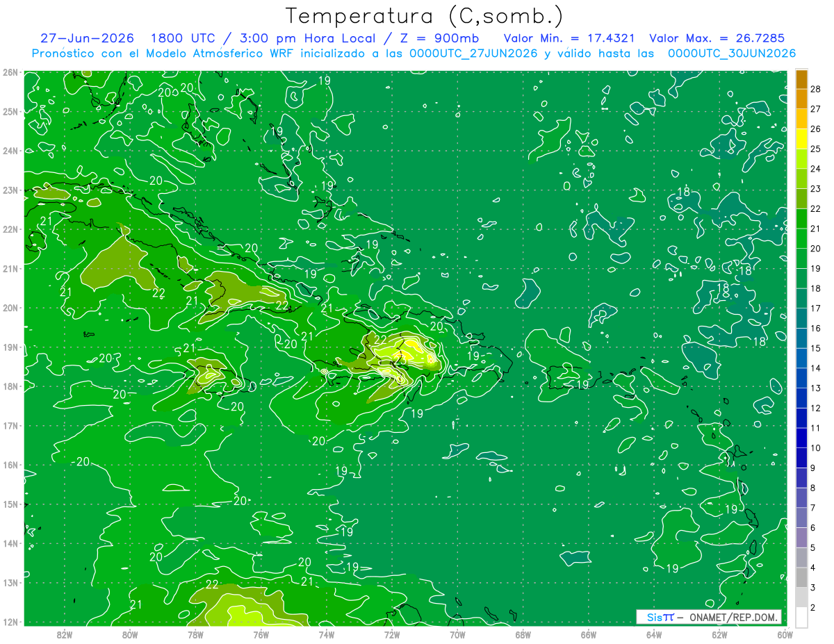
Task: Click the 66W longitude axis label
Action: [589, 634]
